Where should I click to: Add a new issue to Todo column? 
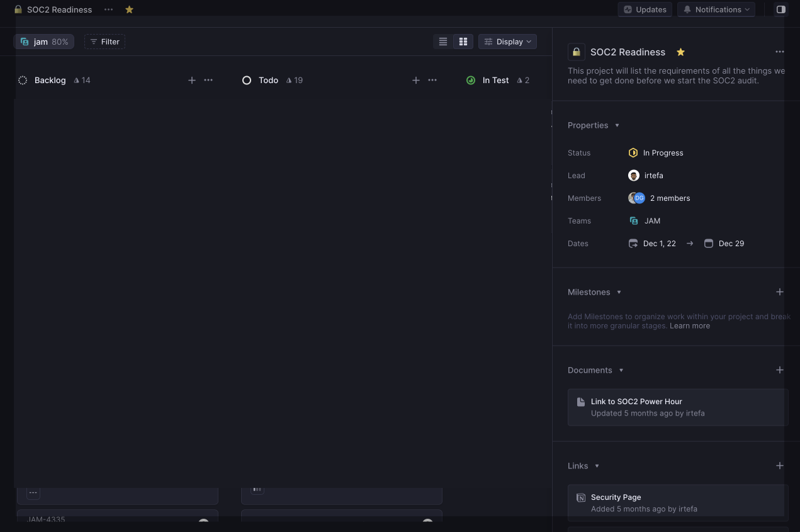pos(416,80)
